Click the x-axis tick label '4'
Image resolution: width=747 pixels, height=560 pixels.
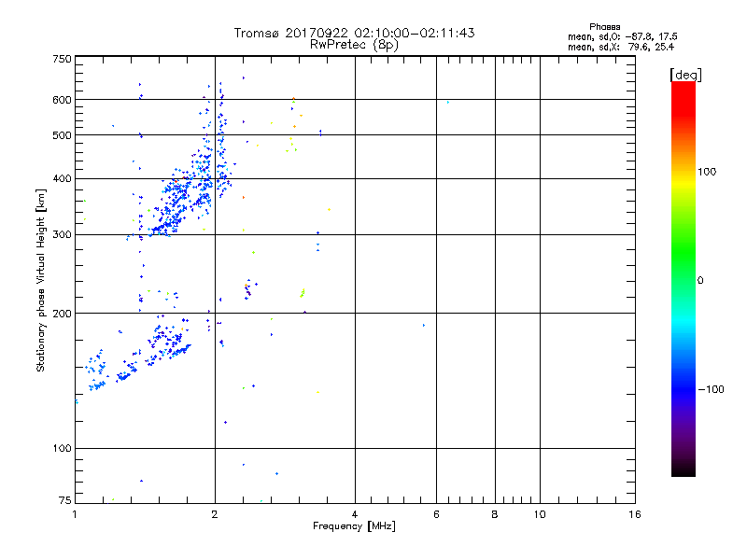(355, 514)
